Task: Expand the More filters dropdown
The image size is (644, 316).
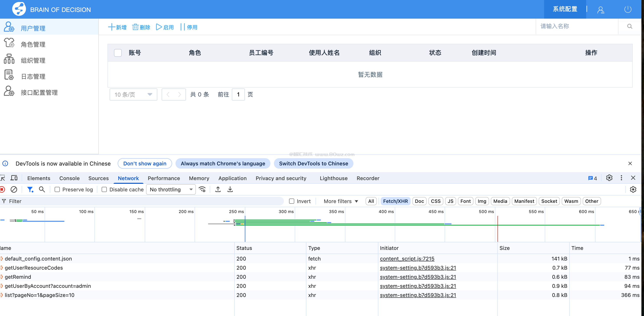Action: pos(340,201)
